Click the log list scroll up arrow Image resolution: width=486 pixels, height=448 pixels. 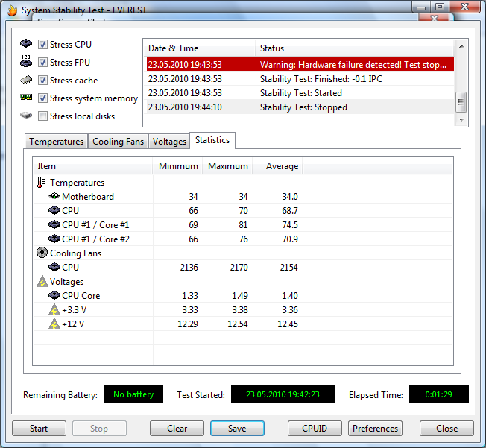pyautogui.click(x=461, y=46)
